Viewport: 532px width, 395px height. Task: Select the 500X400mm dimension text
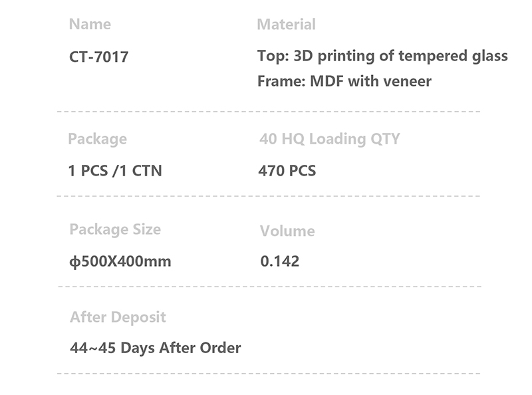coord(124,261)
